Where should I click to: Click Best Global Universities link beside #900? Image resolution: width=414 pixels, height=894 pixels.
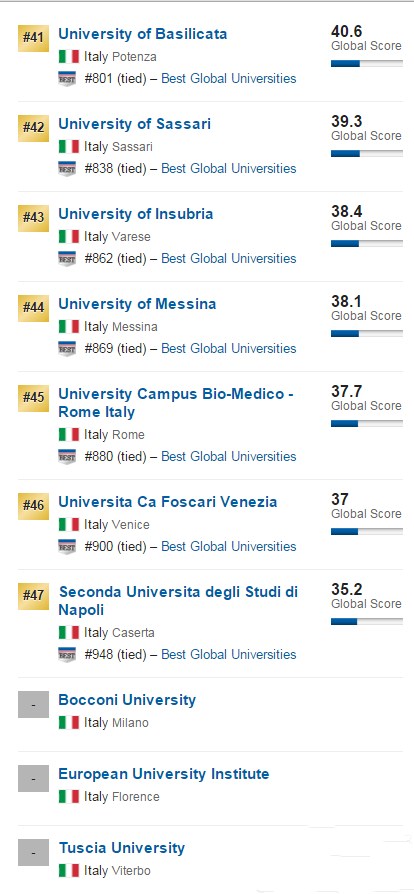click(229, 546)
